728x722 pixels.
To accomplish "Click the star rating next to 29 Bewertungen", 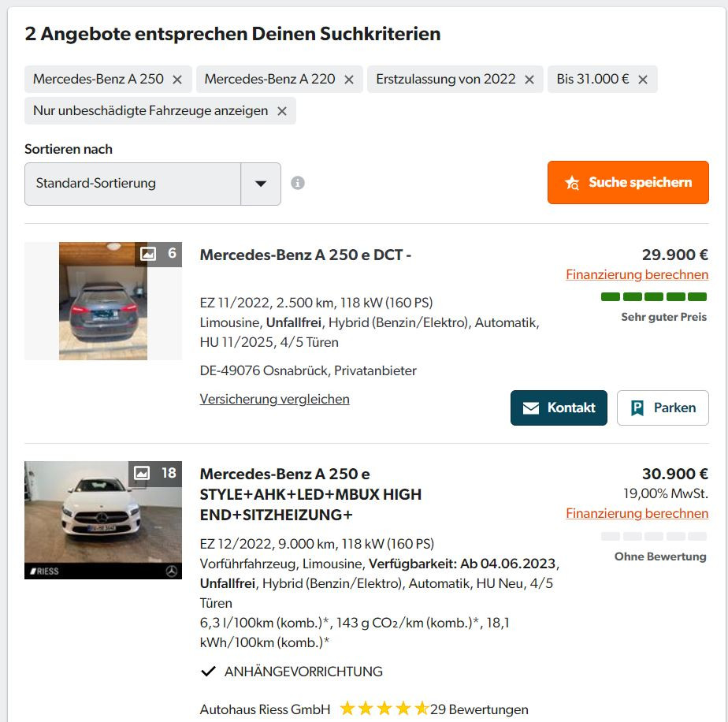I will [x=384, y=709].
